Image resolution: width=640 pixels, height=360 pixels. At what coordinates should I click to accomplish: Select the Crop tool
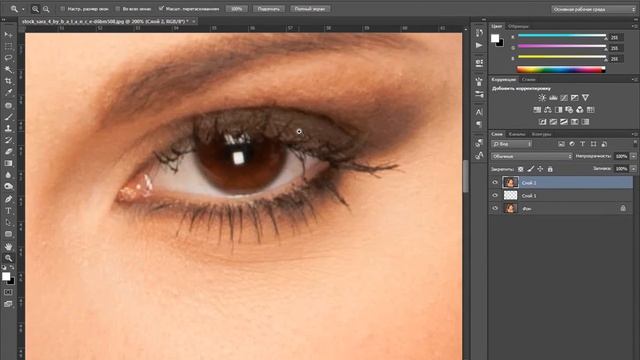(8, 81)
